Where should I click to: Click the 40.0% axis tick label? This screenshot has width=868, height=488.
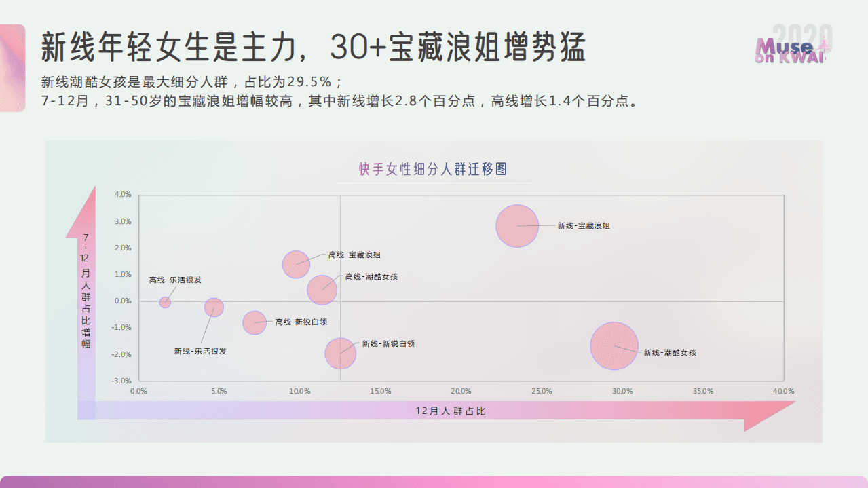pos(783,390)
